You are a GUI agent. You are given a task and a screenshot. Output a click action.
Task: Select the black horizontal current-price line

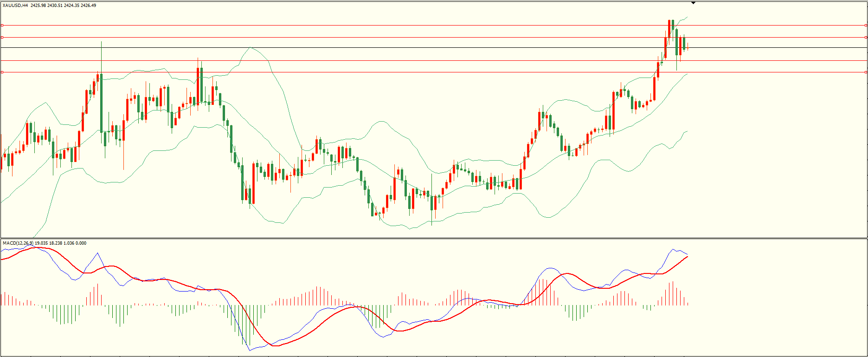point(434,47)
